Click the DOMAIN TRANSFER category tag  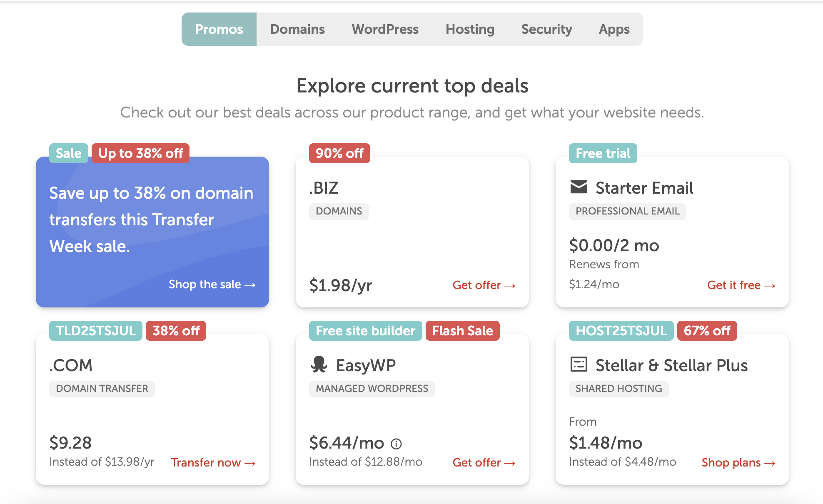tap(102, 389)
